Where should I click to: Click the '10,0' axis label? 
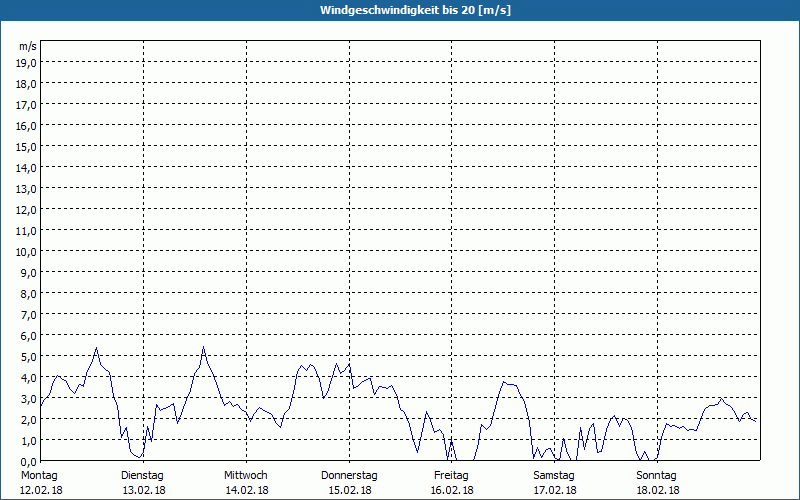(x=27, y=252)
